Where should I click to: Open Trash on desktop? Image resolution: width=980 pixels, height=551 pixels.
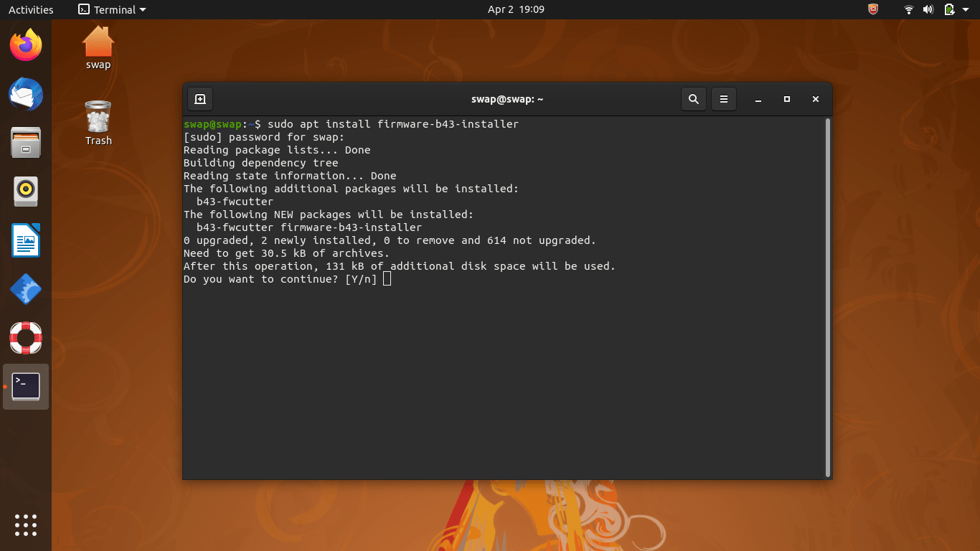(98, 123)
